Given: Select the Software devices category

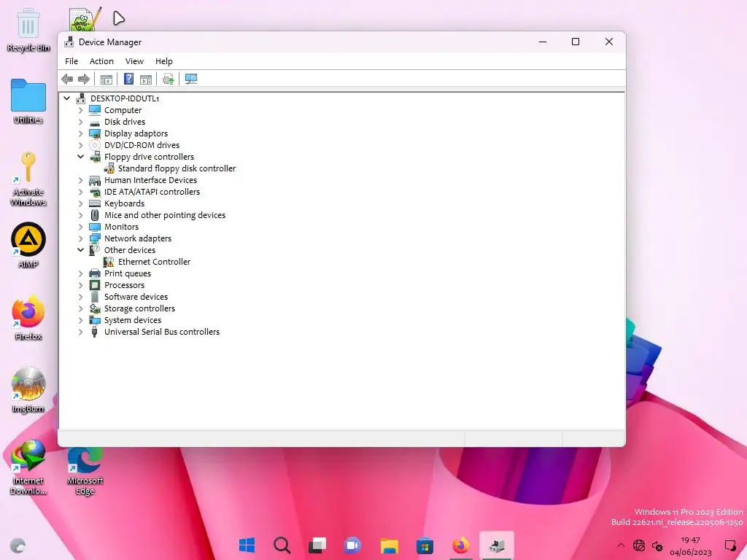Looking at the screenshot, I should click(136, 297).
